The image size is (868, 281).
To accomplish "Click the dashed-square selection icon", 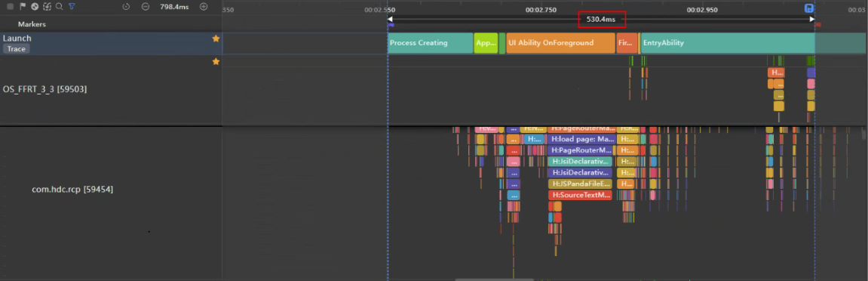I will [47, 7].
